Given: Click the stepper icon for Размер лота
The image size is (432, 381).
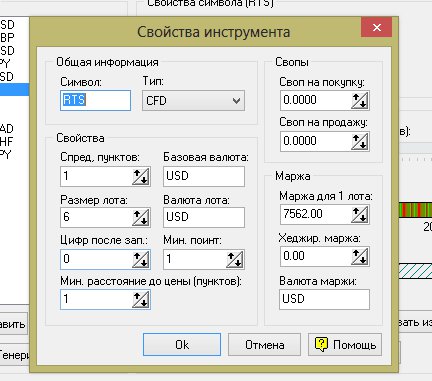Looking at the screenshot, I should (x=141, y=218).
